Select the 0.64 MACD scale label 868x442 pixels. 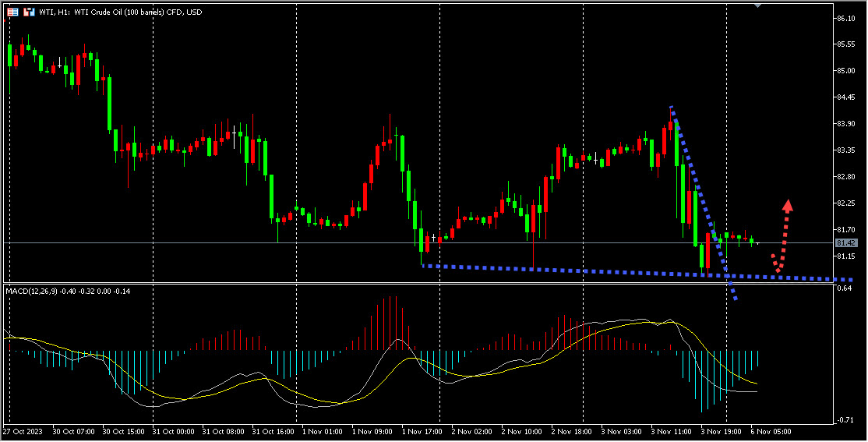tap(844, 288)
